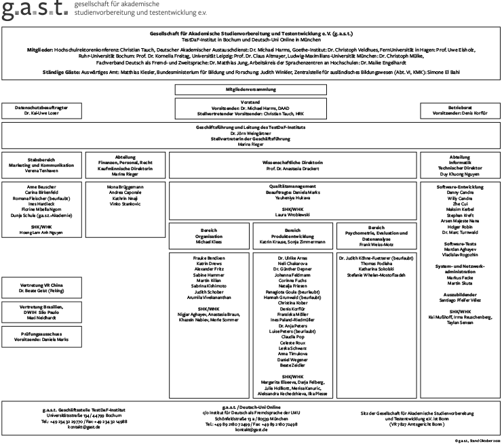Click the name "Michael Klees"
This screenshot has width=504, height=444.
pos(209,241)
